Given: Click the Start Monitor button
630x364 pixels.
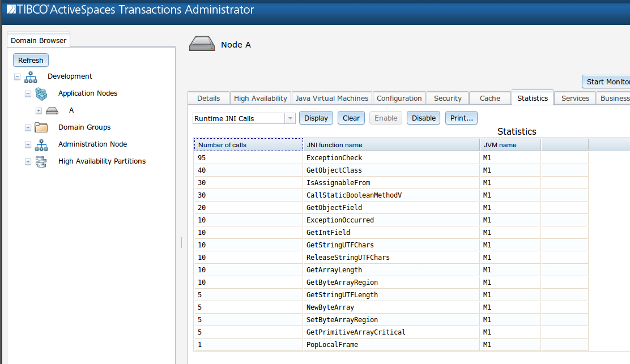Looking at the screenshot, I should pyautogui.click(x=606, y=81).
